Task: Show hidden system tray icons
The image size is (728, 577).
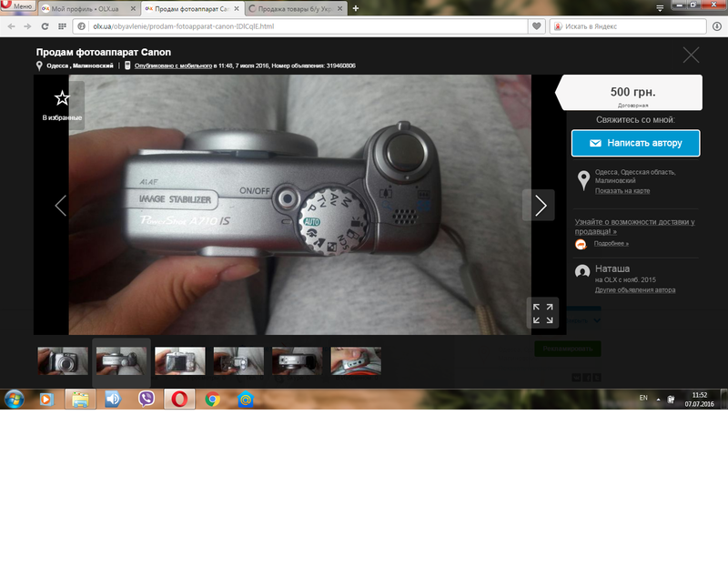Action: [658, 400]
